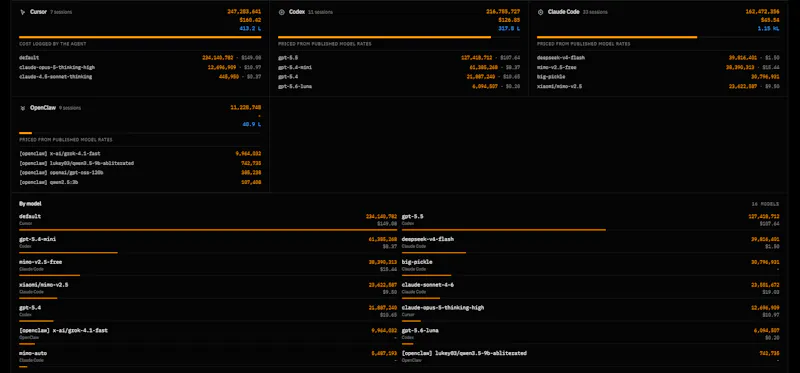Click 'COST LOGGED BY THE AGENT' label in Cursor card
This screenshot has height=373, width=800.
[x=53, y=44]
